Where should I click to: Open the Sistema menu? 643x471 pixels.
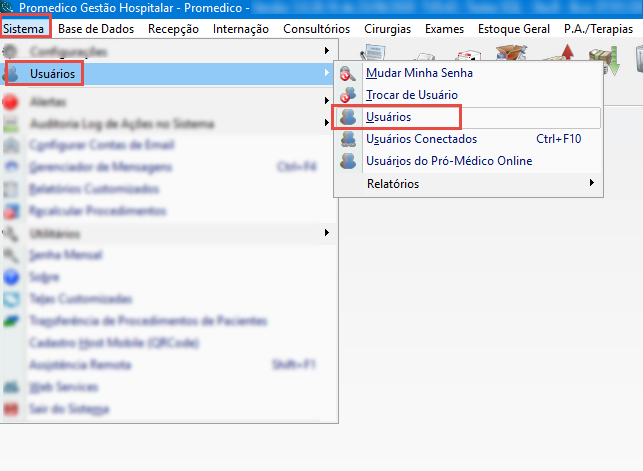[x=23, y=29]
